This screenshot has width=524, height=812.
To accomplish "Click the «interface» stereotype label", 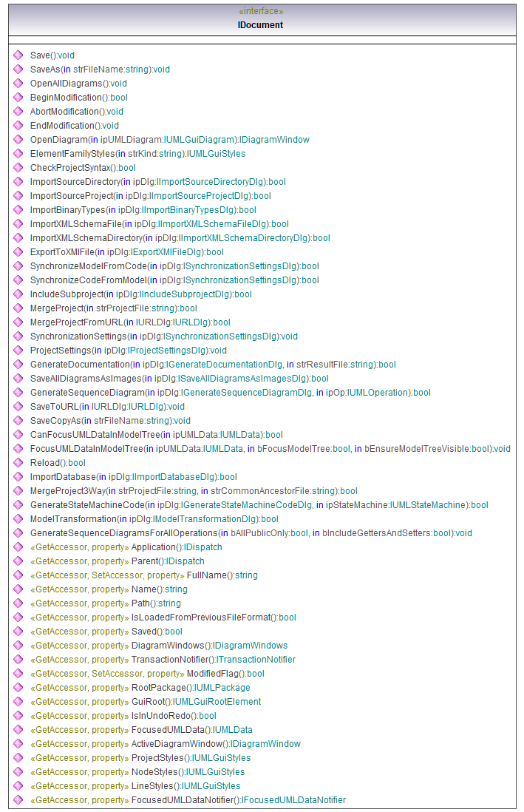I will [x=261, y=12].
